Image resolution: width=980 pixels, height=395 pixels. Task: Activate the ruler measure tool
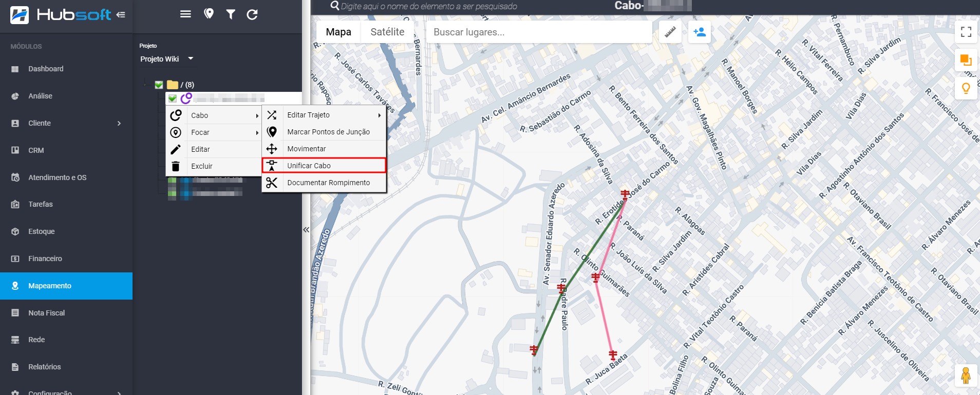point(670,32)
